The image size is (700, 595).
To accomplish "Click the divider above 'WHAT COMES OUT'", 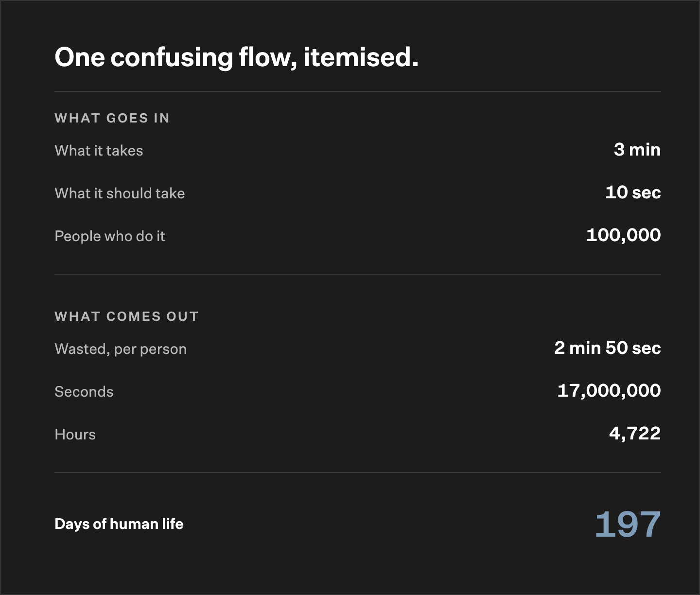I will click(358, 274).
